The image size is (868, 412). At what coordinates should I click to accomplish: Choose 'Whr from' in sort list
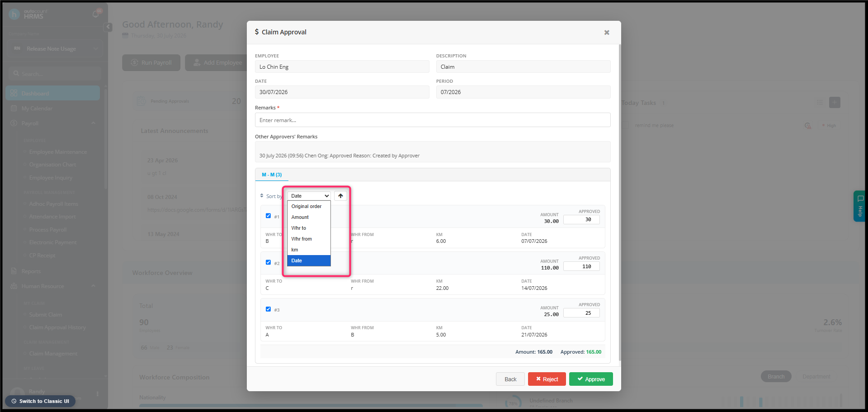309,239
